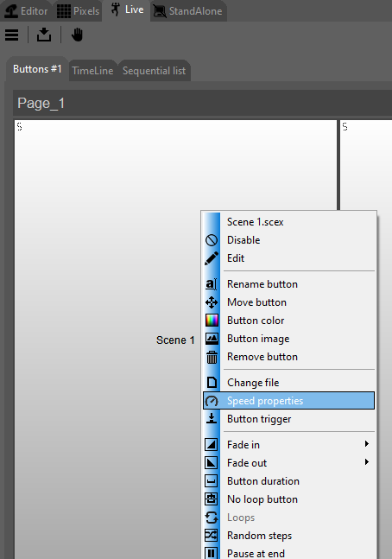Open the hamburger menu icon
The height and width of the screenshot is (559, 392).
pyautogui.click(x=12, y=35)
